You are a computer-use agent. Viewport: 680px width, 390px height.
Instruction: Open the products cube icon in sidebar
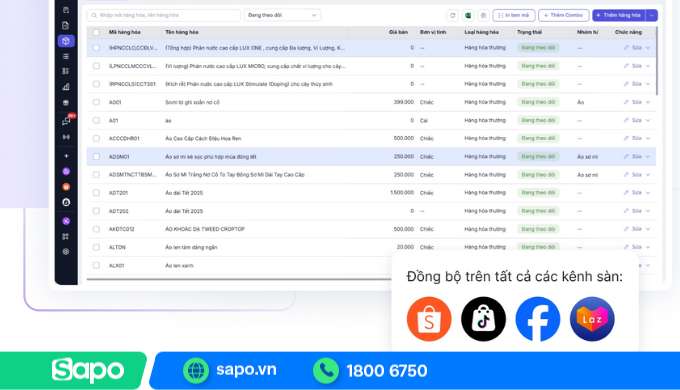[x=66, y=41]
